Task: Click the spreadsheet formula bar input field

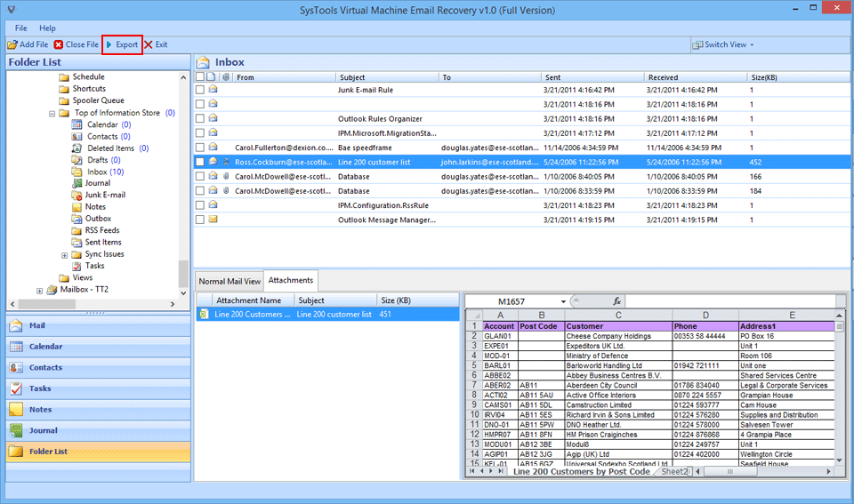Action: coord(729,301)
